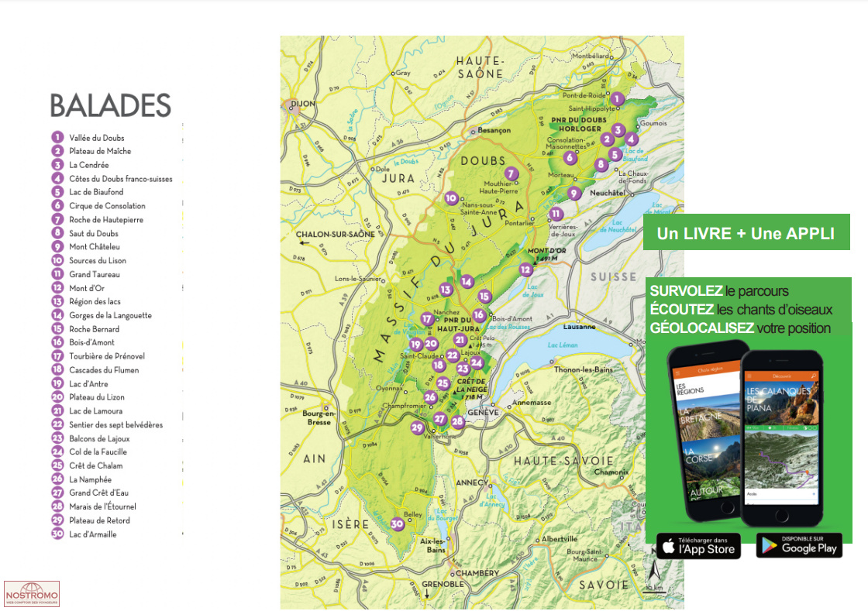The image size is (868, 611).
Task: Click the legend bullet number 30
Action: pyautogui.click(x=57, y=534)
